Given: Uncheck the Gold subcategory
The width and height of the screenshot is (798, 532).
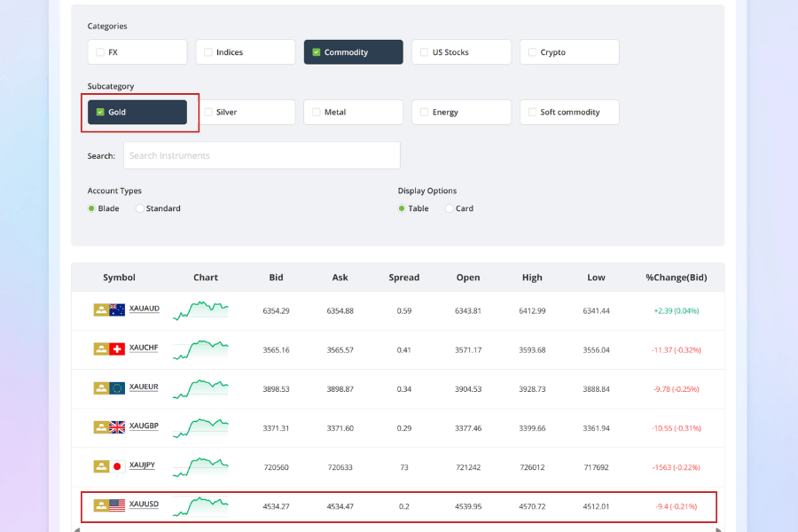Looking at the screenshot, I should point(100,112).
